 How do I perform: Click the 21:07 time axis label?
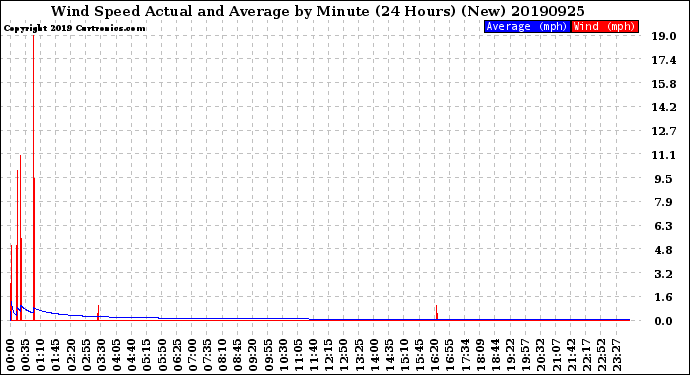[x=556, y=355]
